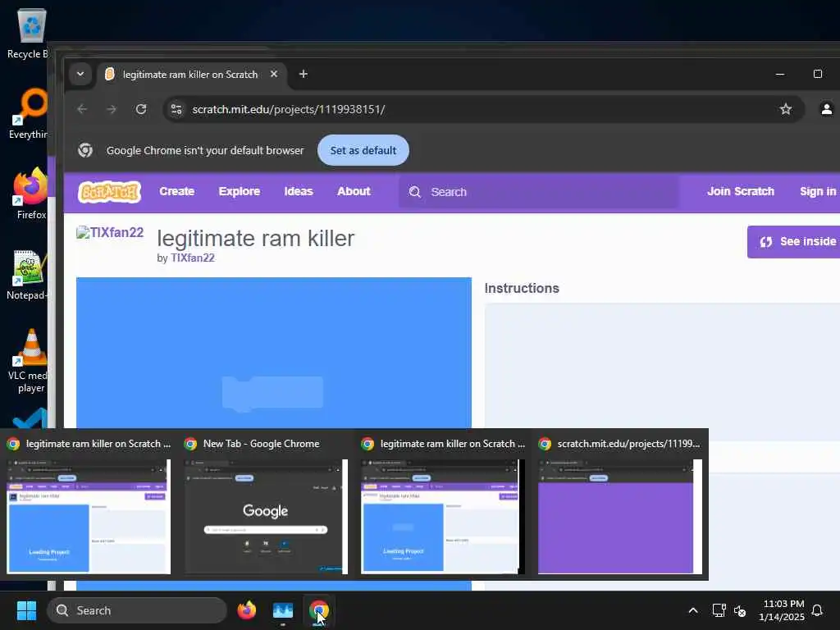Open Firefox from the taskbar
The image size is (840, 630).
246,610
